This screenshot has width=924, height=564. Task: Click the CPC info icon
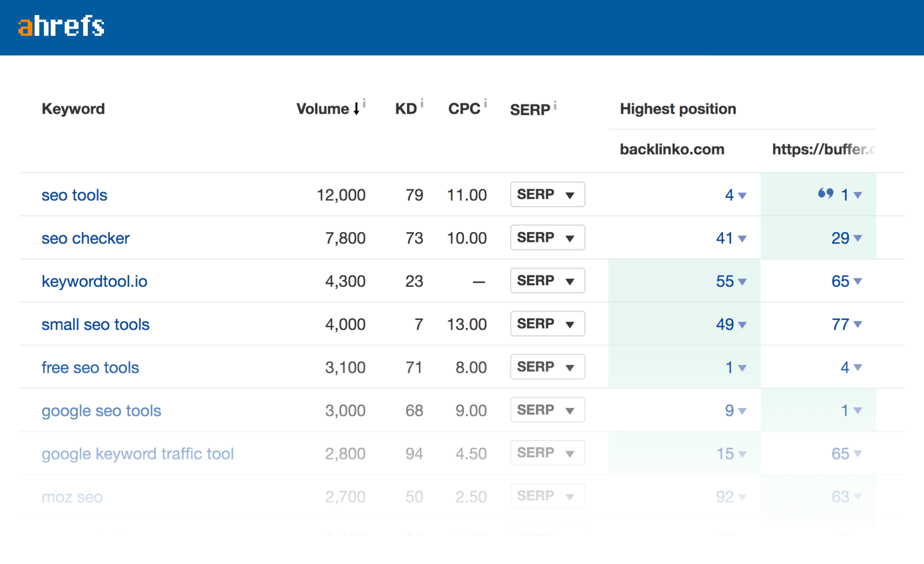(485, 103)
